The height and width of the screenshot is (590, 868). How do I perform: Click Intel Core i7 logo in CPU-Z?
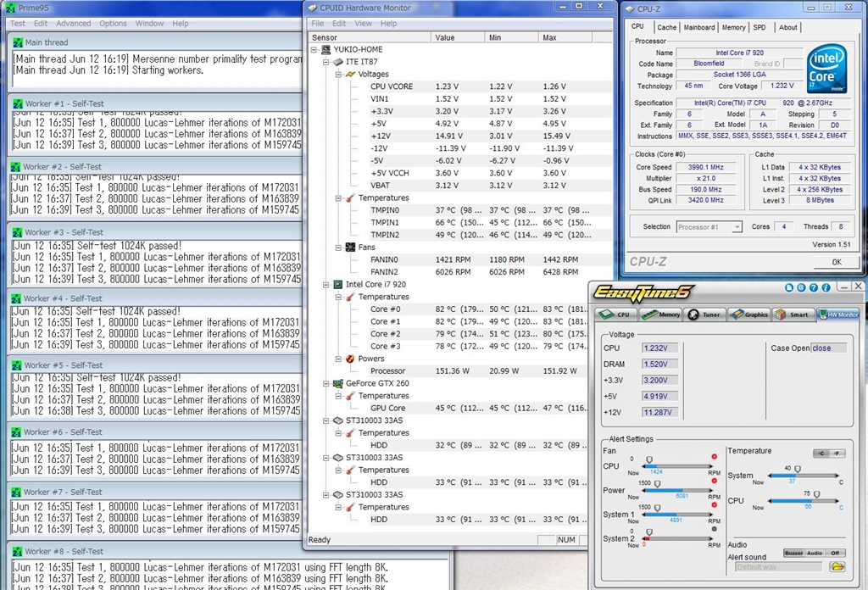[827, 69]
